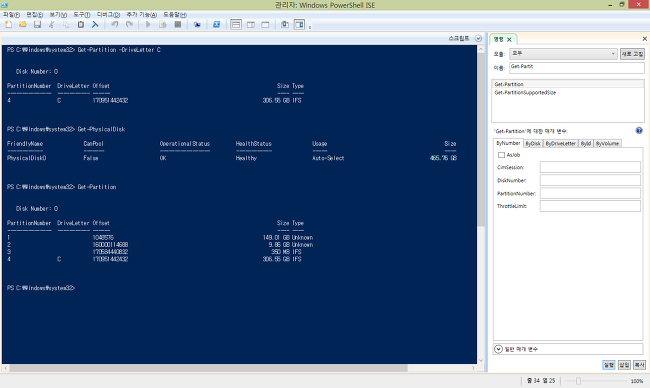This screenshot has height=388, width=650.
Task: Click the Cut scissors icon
Action: pos(51,24)
